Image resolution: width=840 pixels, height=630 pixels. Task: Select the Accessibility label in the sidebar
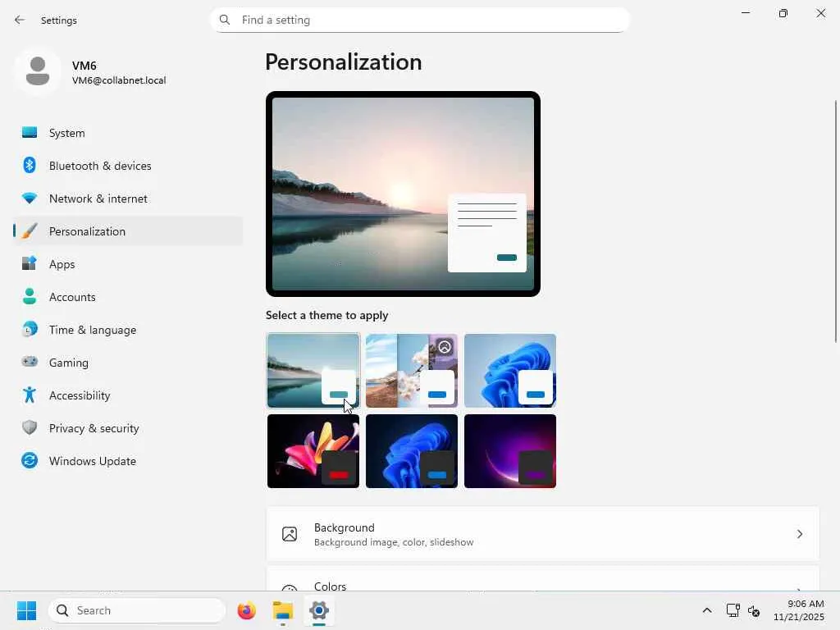point(80,395)
